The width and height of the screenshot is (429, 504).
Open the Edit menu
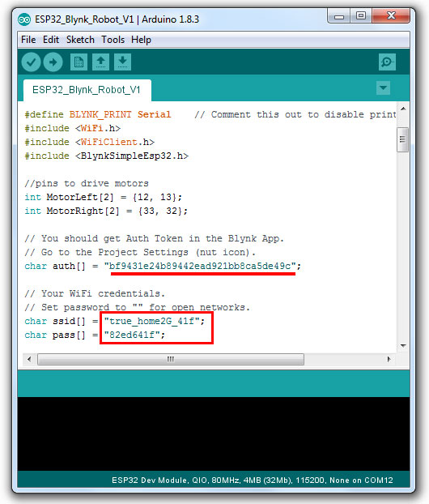tap(51, 40)
